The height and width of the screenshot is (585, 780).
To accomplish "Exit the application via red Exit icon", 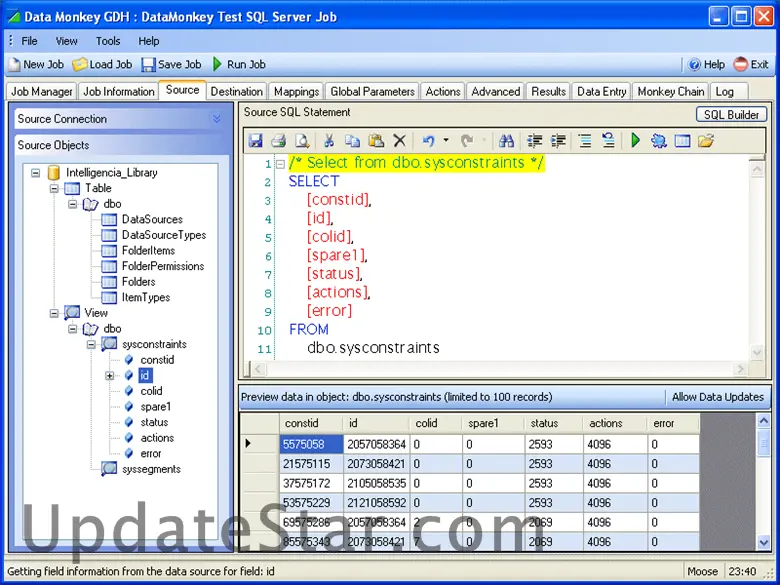I will 751,65.
